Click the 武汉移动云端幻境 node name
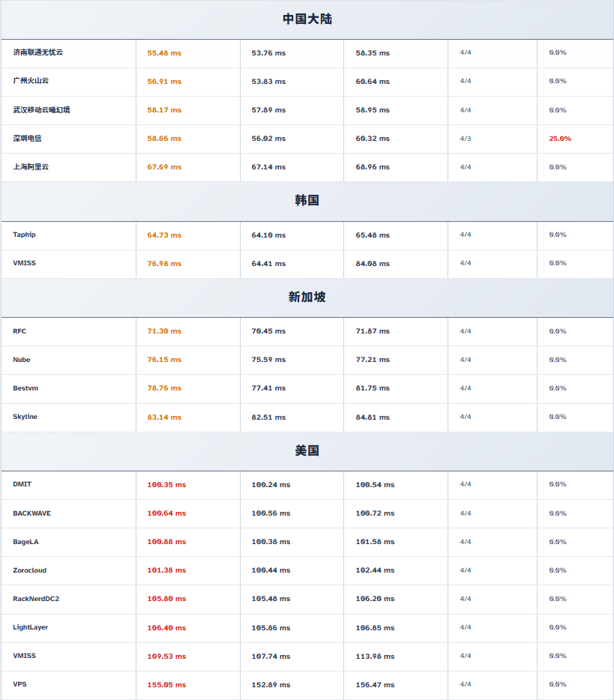Image resolution: width=614 pixels, height=700 pixels. [42, 109]
